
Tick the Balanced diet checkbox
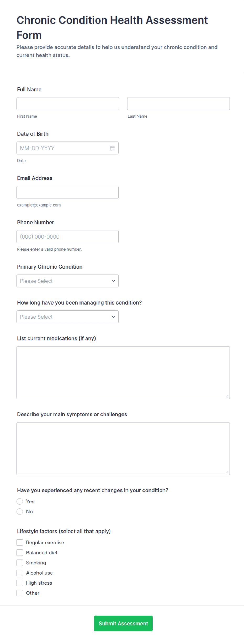(20, 553)
